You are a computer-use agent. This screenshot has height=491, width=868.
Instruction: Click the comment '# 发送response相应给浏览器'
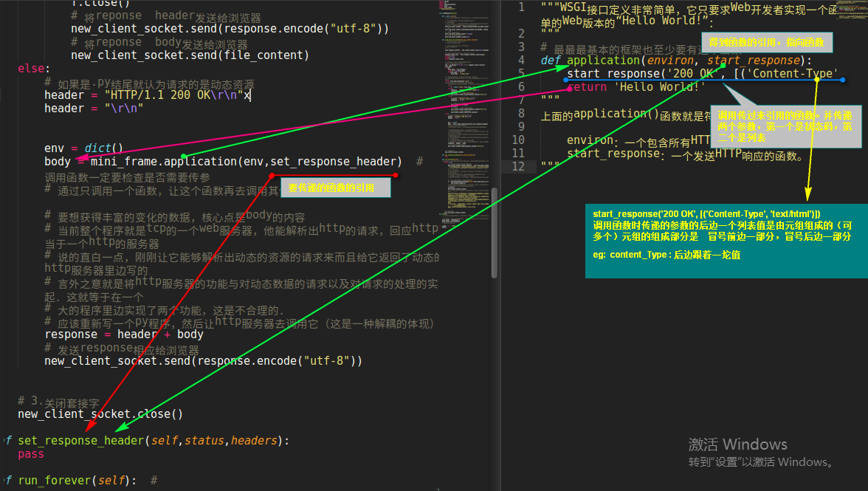122,348
